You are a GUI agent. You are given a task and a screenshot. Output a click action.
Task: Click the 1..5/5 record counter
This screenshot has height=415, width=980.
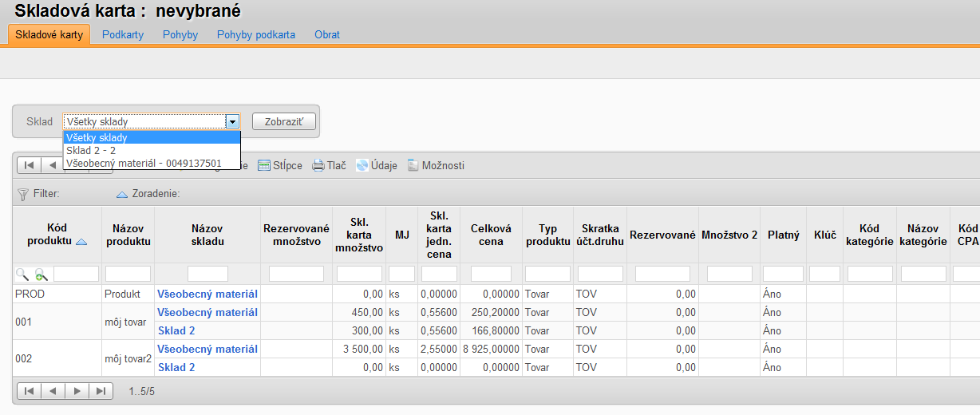tap(141, 392)
